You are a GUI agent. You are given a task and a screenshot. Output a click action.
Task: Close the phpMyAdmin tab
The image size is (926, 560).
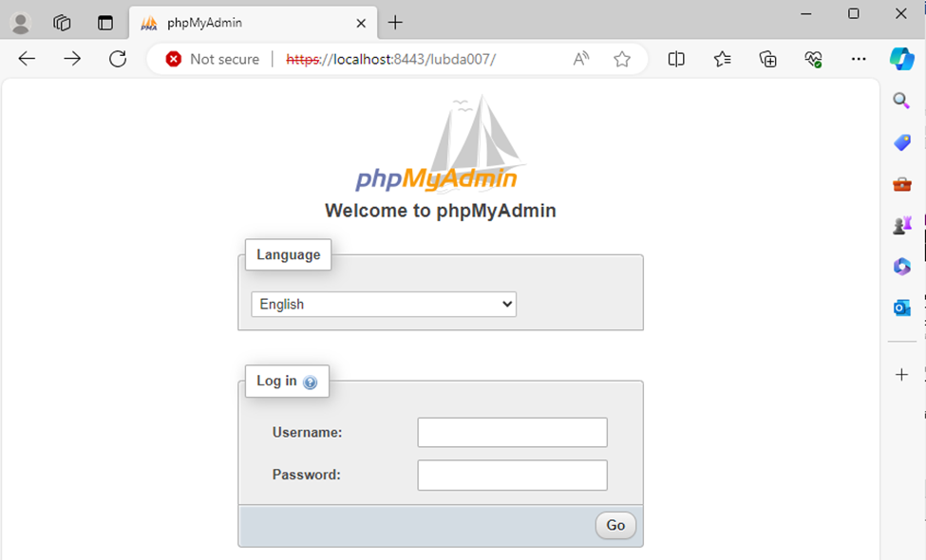tap(361, 23)
